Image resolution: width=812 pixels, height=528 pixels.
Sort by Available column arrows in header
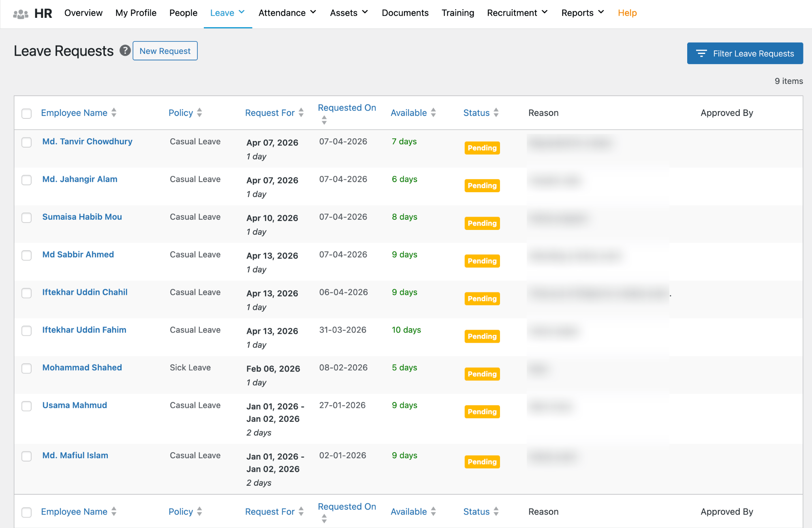coord(434,113)
